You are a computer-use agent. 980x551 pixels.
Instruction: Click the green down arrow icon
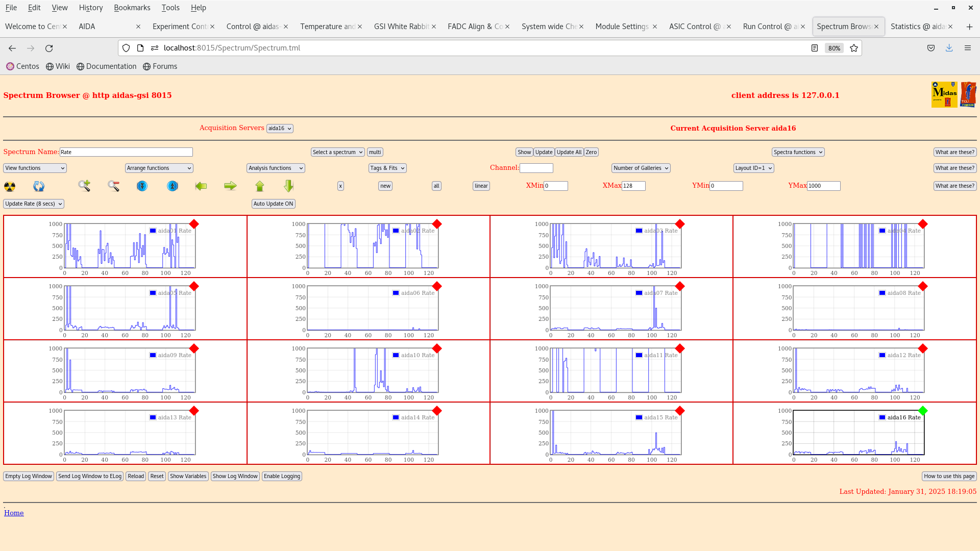(x=289, y=186)
